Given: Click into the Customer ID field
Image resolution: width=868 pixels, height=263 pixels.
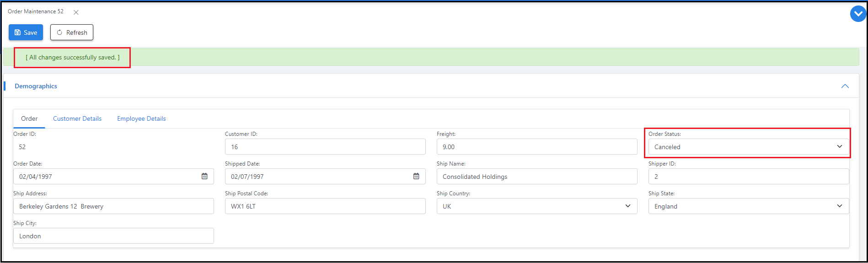Looking at the screenshot, I should coord(325,147).
